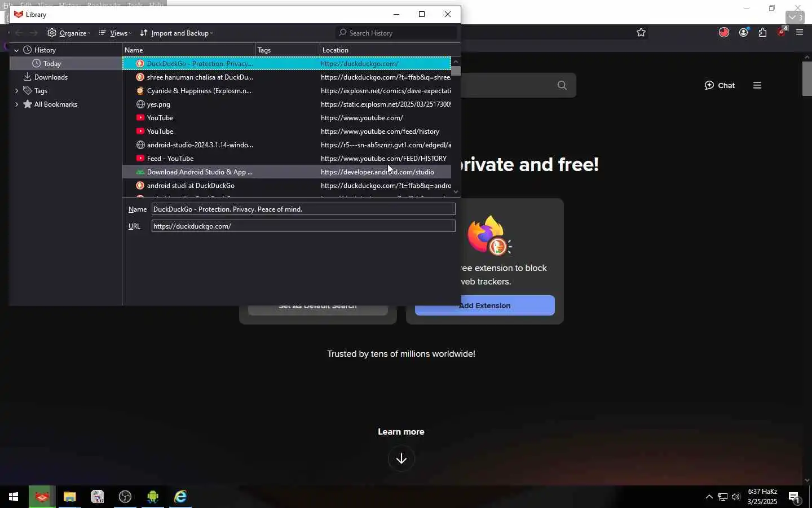Open File Explorer from the taskbar

point(69,497)
